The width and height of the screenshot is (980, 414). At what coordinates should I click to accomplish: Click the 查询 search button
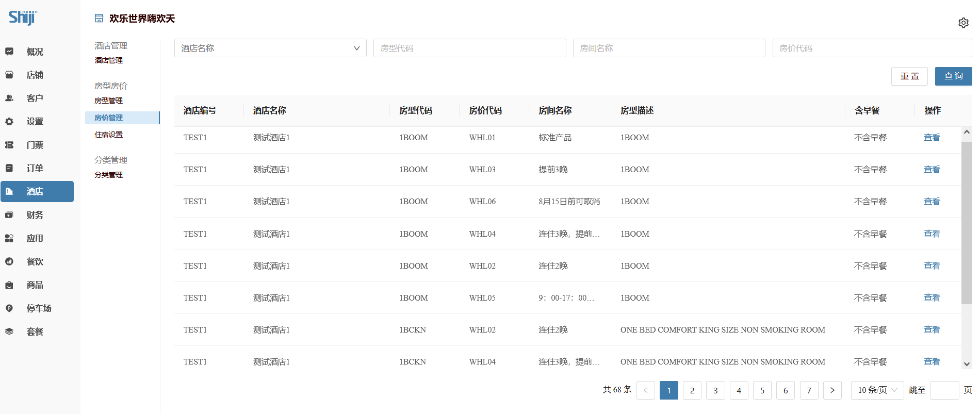coord(953,76)
